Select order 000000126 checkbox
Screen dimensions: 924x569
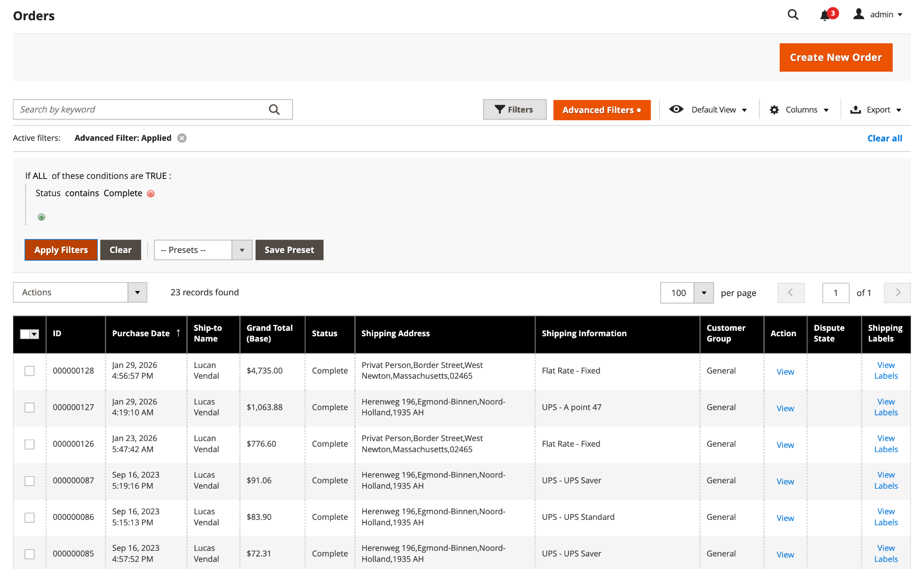30,444
